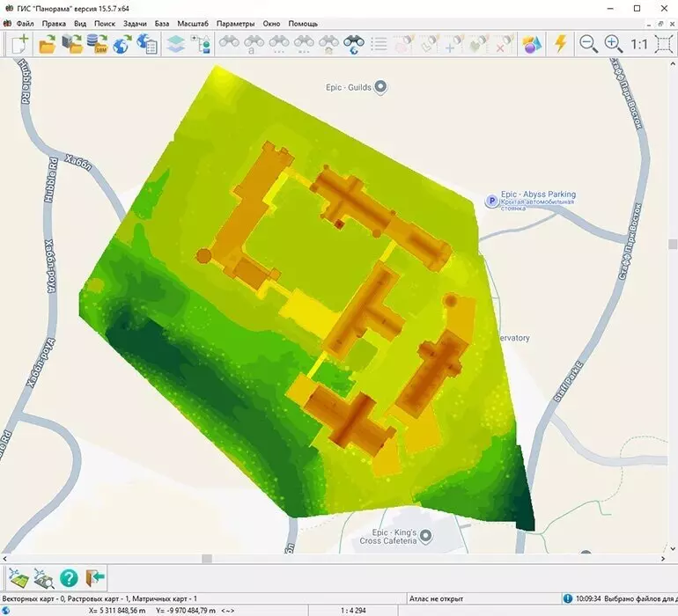Click active binoculars with globe icon
Screen dimensions: 678x616
pyautogui.click(x=354, y=44)
